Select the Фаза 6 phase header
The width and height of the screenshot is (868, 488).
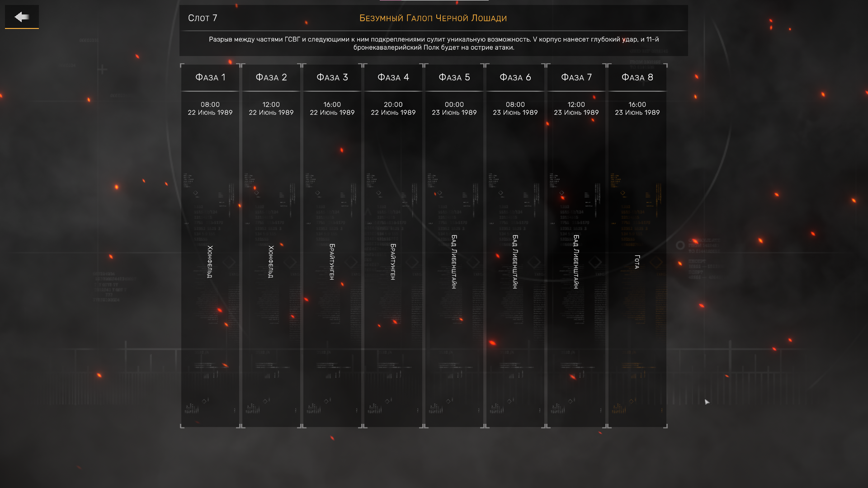[515, 77]
